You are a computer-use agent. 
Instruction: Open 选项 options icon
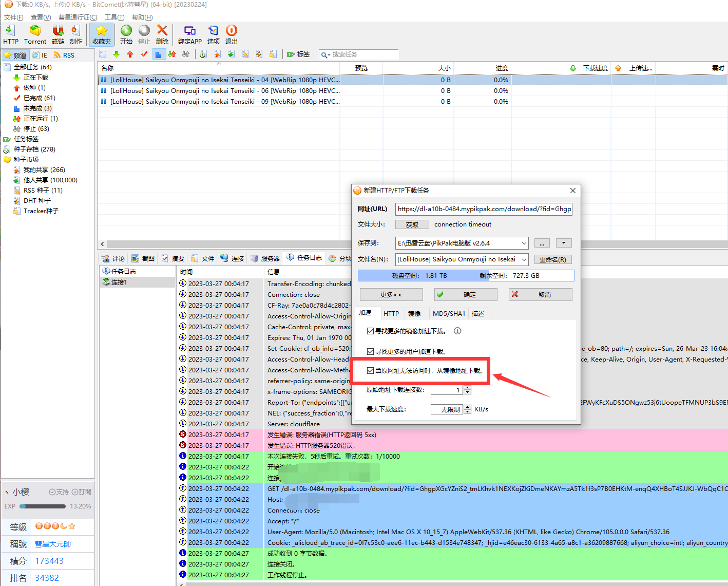(x=213, y=34)
